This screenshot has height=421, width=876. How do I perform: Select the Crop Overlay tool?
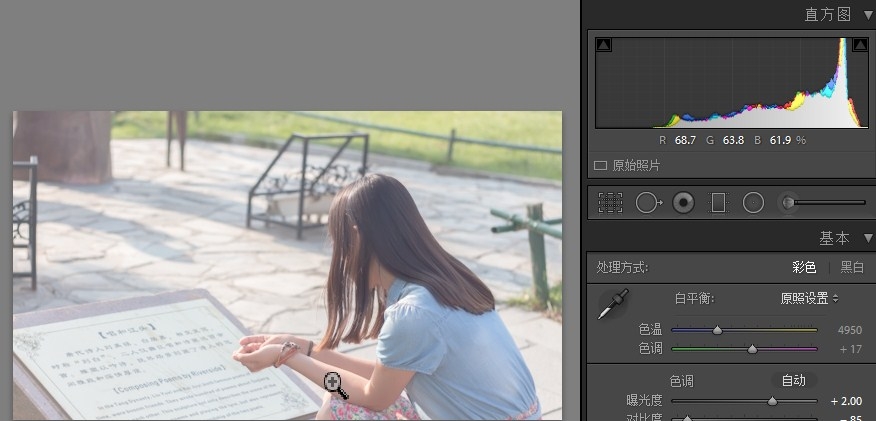tap(610, 203)
